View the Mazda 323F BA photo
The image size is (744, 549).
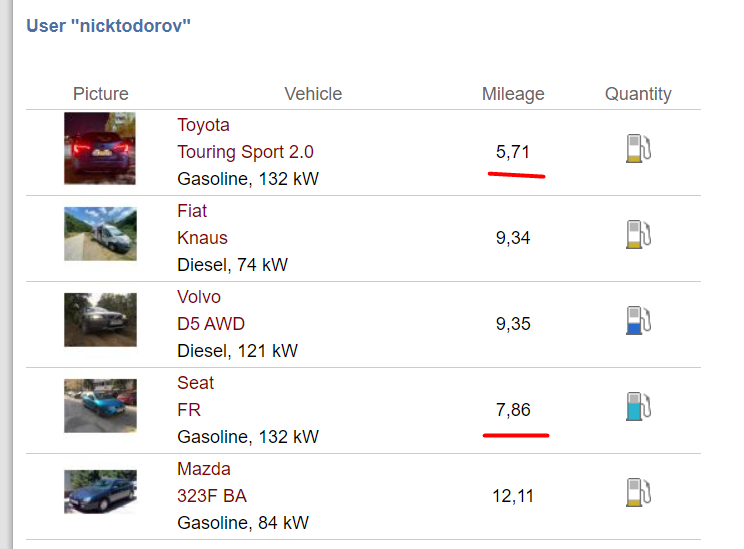pyautogui.click(x=100, y=492)
